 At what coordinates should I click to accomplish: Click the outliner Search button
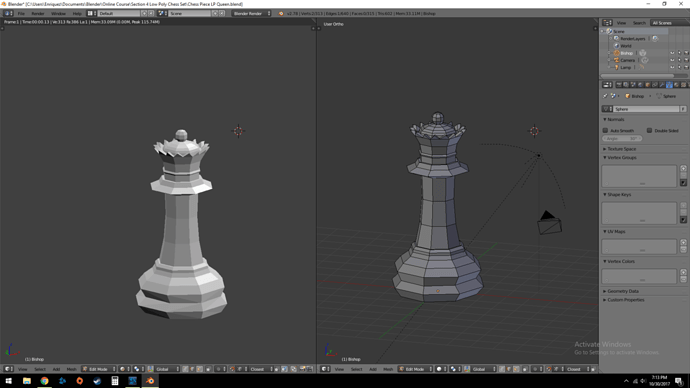click(x=639, y=23)
